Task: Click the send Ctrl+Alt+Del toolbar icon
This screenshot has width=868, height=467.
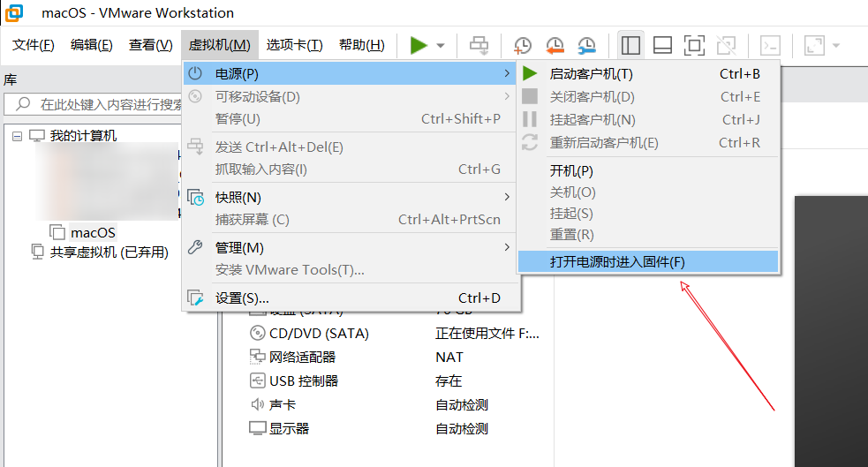Action: [479, 45]
